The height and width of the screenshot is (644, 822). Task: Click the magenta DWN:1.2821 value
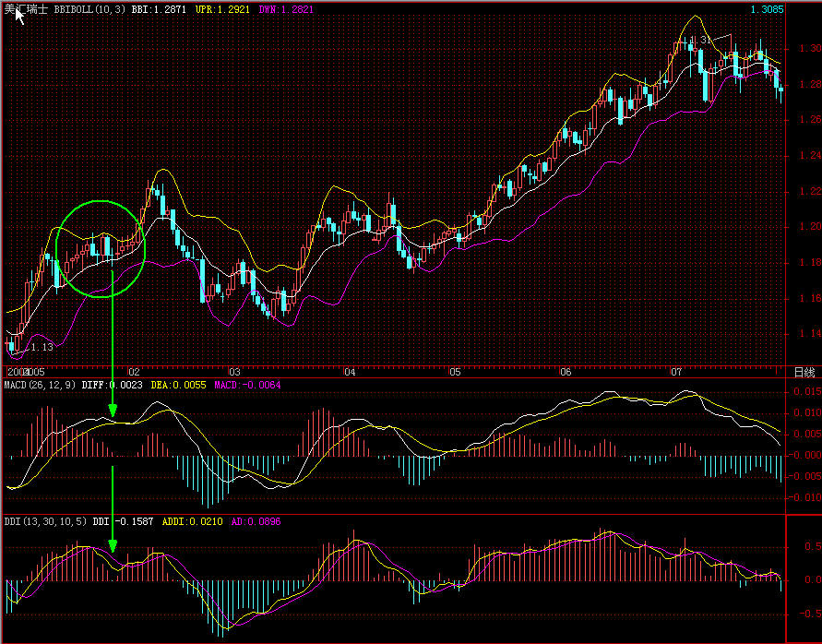click(x=286, y=9)
